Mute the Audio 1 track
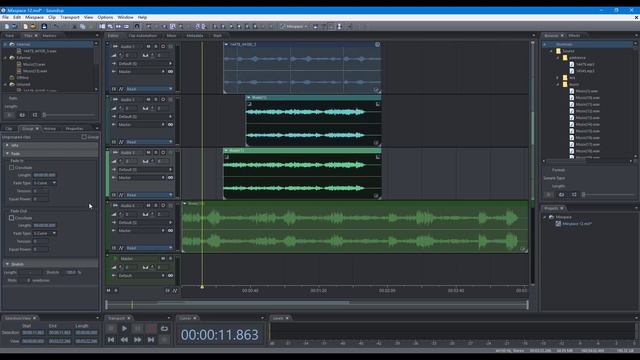 [x=148, y=47]
